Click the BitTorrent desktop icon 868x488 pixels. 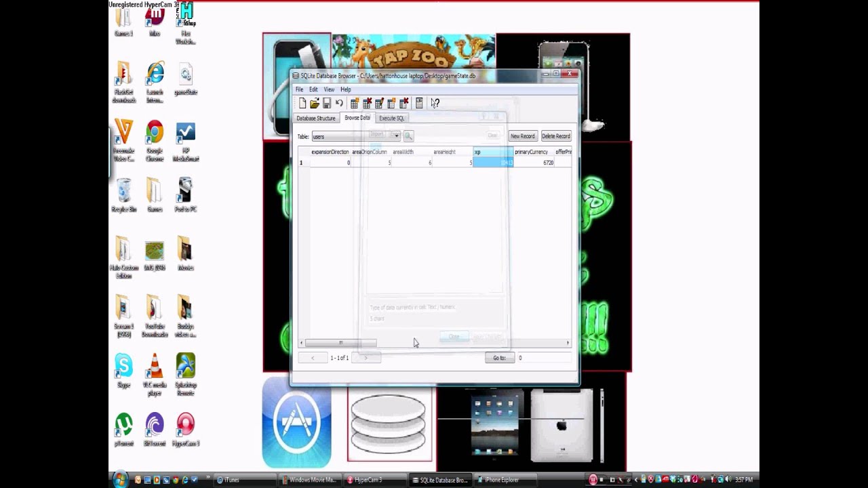[155, 429]
